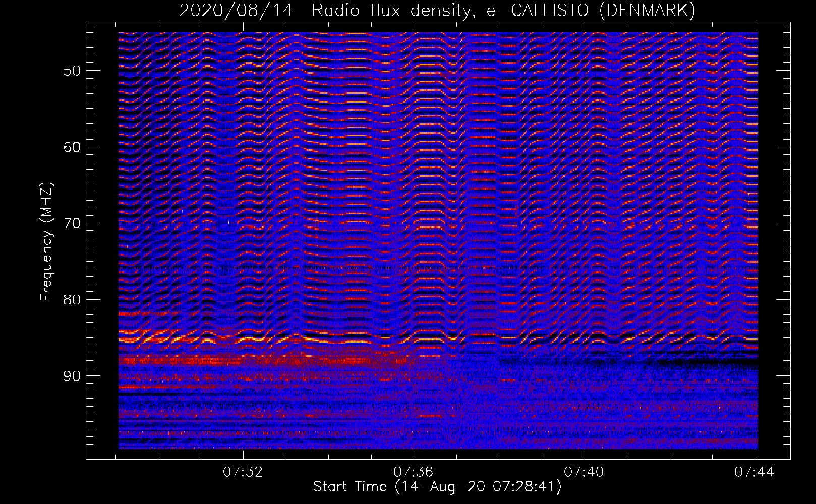
Task: Click the 07:32 time tick label
Action: click(x=244, y=472)
